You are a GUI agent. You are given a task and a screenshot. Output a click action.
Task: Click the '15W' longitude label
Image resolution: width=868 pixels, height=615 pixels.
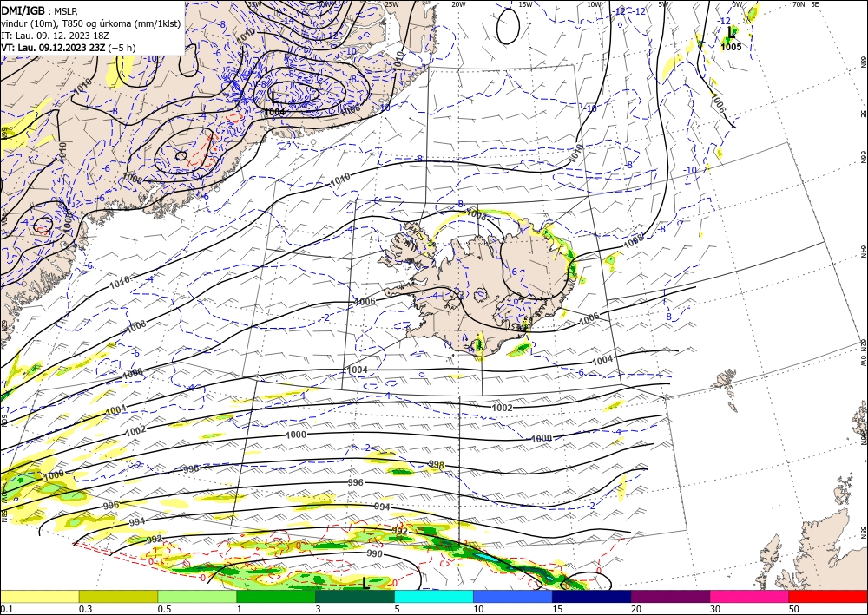525,4
